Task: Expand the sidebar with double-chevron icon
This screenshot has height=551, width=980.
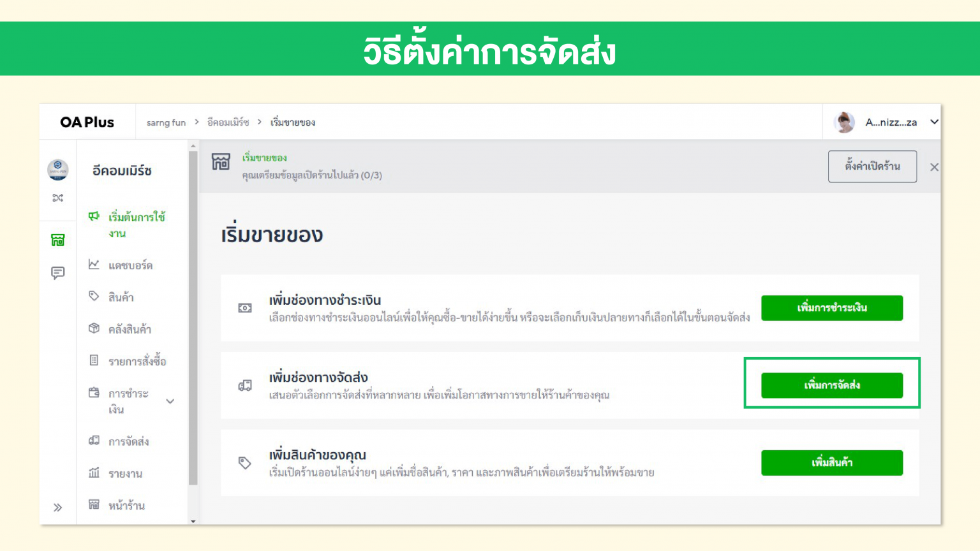Action: pyautogui.click(x=57, y=508)
